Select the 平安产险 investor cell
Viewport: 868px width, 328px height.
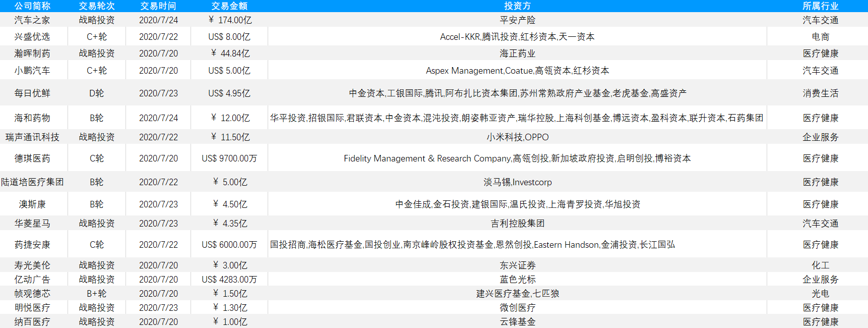518,20
